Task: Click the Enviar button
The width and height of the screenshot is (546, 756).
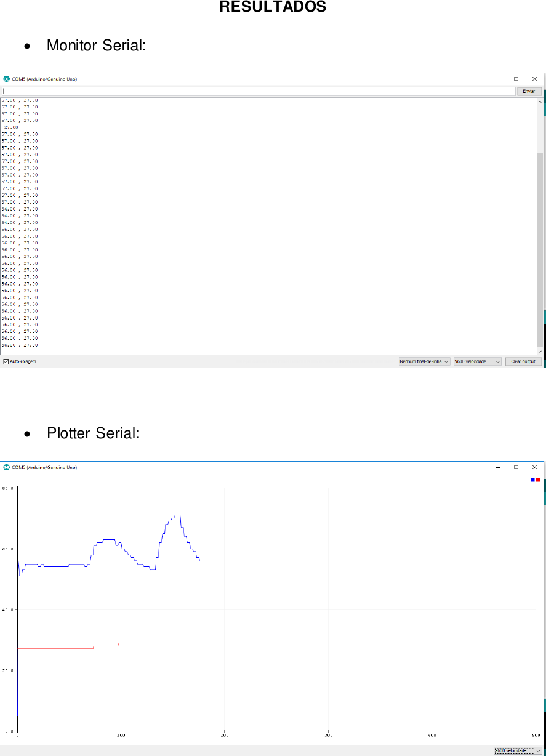Action: click(x=529, y=90)
